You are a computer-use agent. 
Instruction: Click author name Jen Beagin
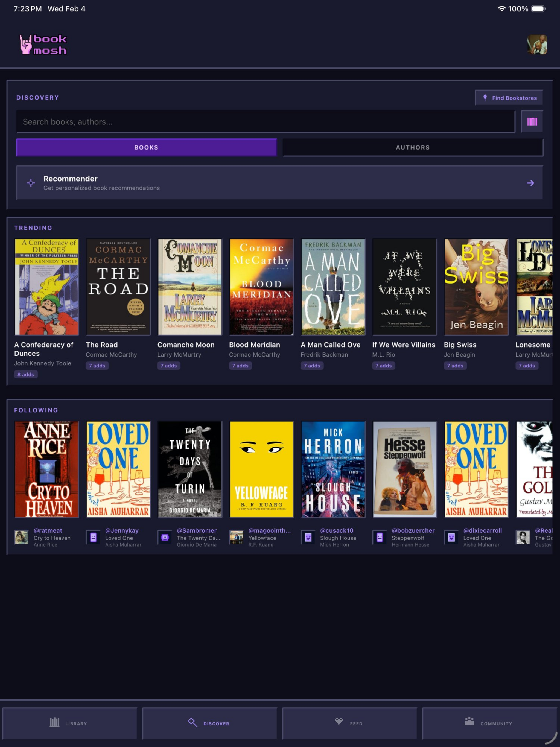point(459,355)
